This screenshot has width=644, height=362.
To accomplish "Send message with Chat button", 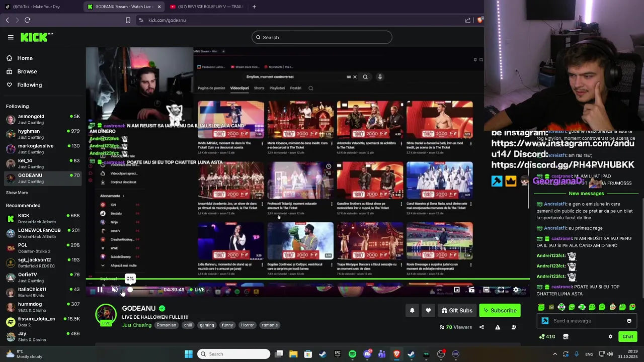I will coord(628,337).
